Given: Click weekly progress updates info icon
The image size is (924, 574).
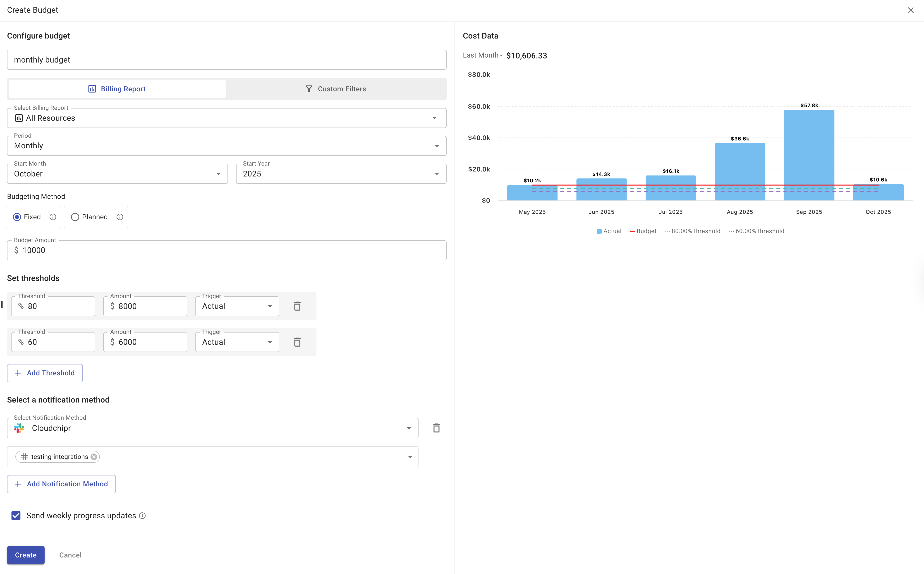Looking at the screenshot, I should point(142,516).
